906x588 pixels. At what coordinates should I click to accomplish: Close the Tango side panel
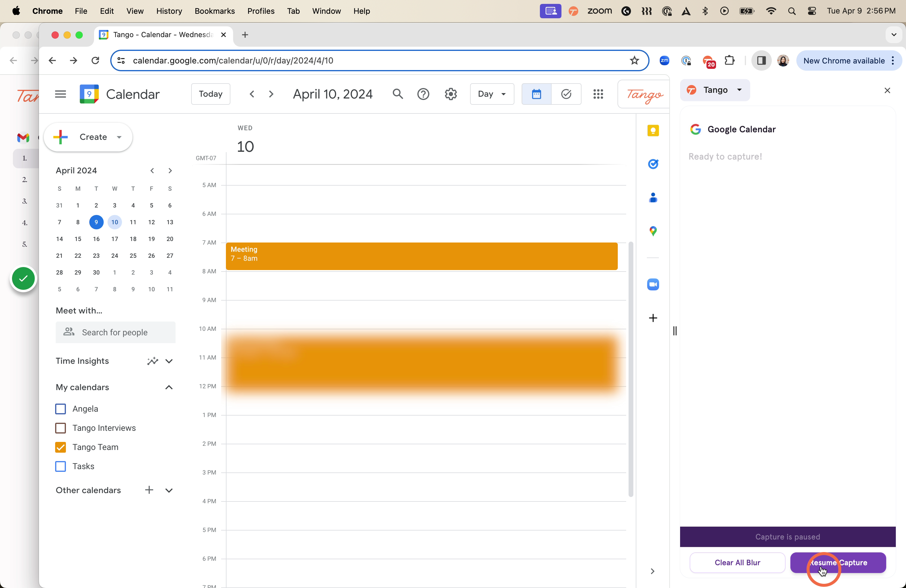point(887,90)
